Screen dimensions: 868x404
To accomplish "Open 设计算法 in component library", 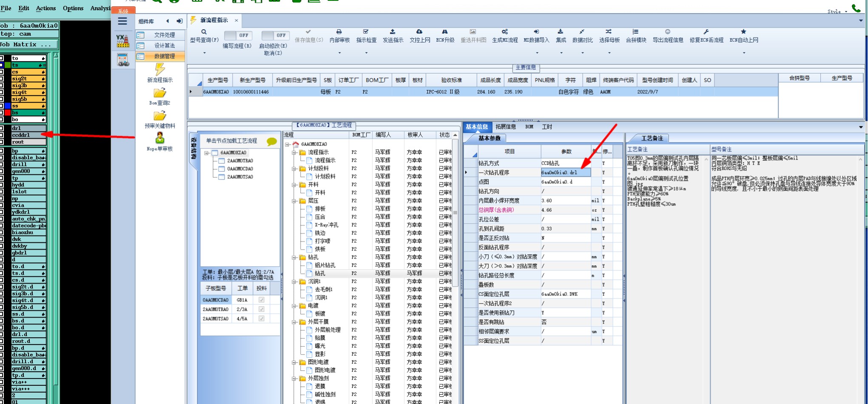I will [x=161, y=46].
